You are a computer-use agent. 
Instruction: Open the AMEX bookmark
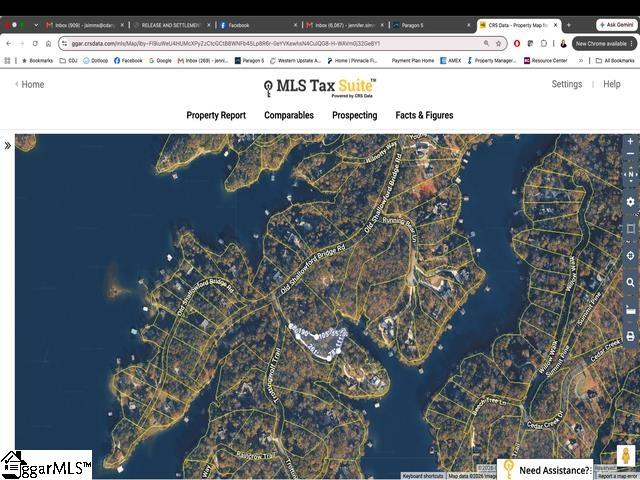(451, 60)
